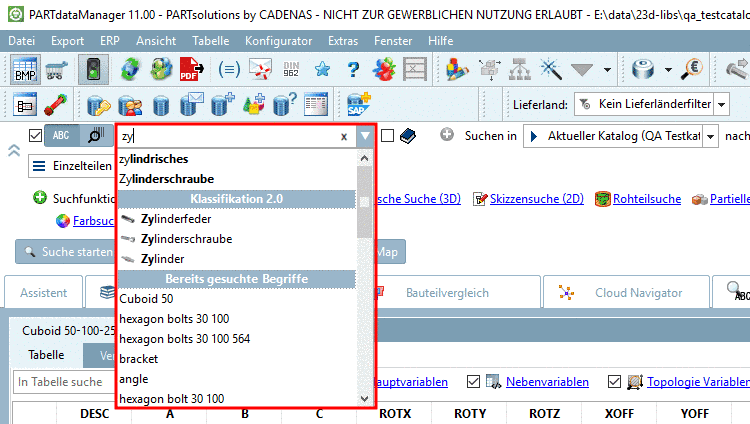Click the BMP export icon
The image size is (750, 424).
[x=25, y=70]
